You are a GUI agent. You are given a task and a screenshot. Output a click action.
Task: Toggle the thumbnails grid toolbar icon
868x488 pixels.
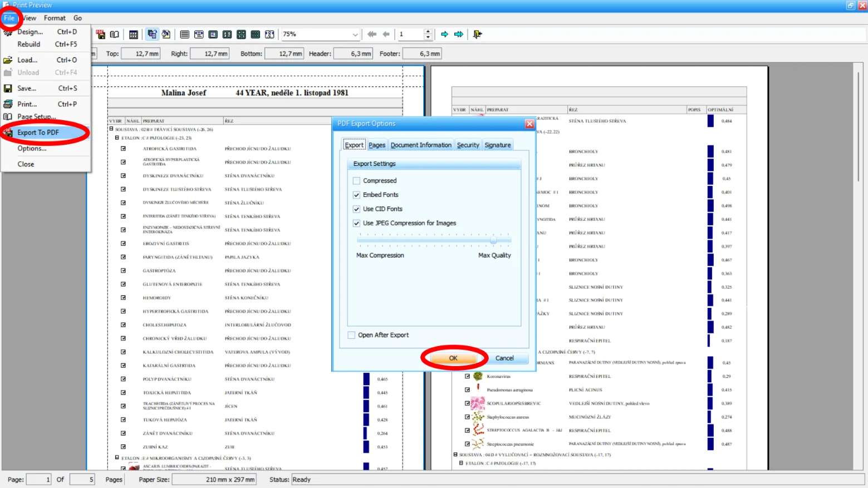[x=134, y=34]
